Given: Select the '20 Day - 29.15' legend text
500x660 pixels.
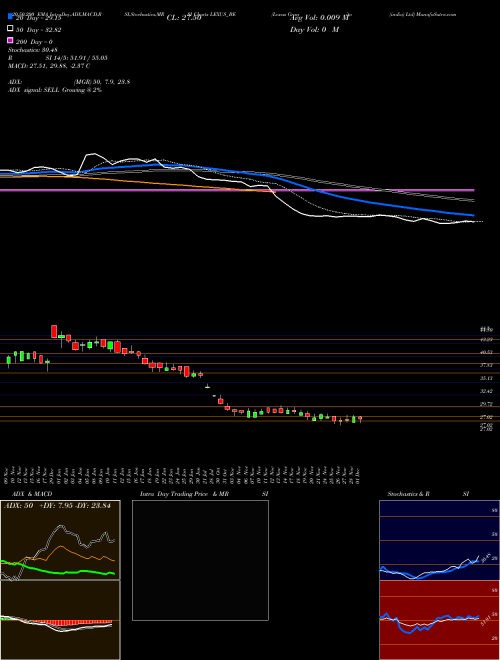Looking at the screenshot, I should pyautogui.click(x=39, y=18).
